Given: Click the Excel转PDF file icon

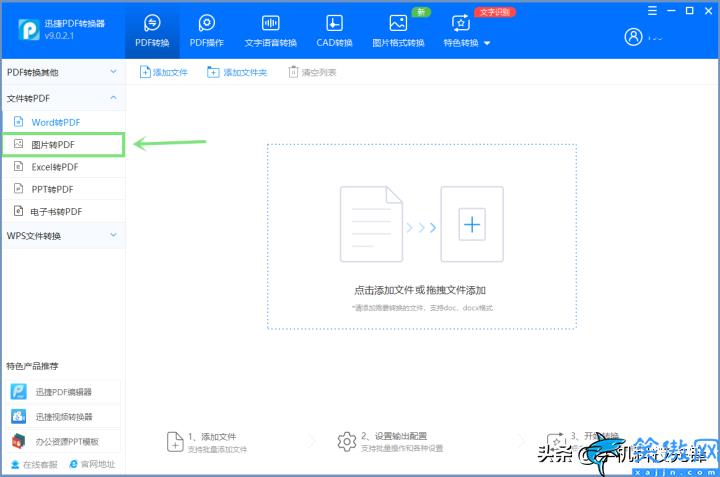Looking at the screenshot, I should pyautogui.click(x=18, y=166).
